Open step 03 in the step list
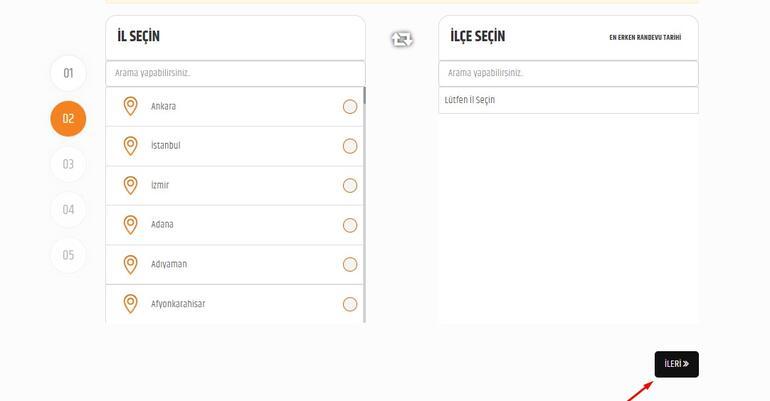Screen dimensions: 770x401 [x=68, y=164]
